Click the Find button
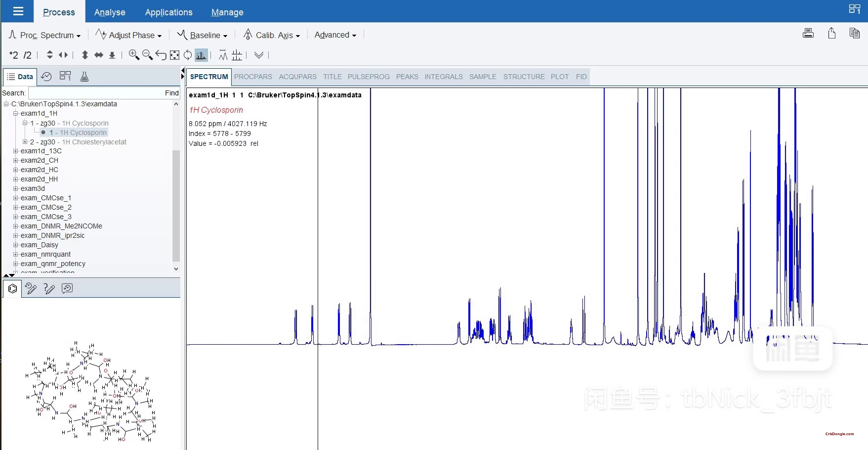 click(171, 93)
